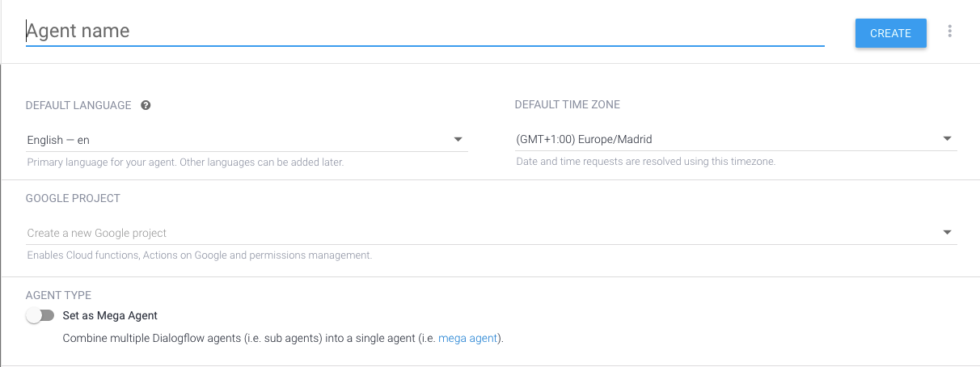This screenshot has height=367, width=980.
Task: Click the "(GMT+1:00) Europe/Madrid" value
Action: point(584,140)
